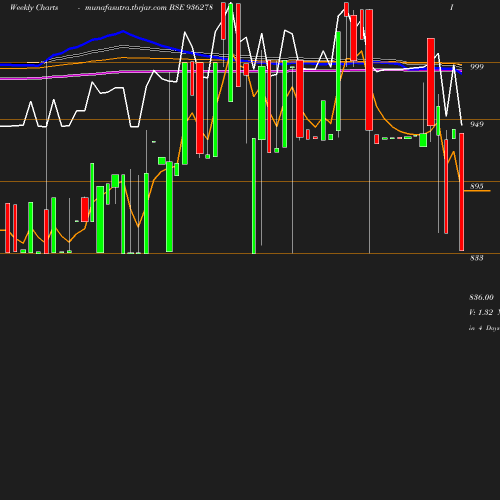Select the 999 price level label
The height and width of the screenshot is (500, 500).
coord(477,67)
